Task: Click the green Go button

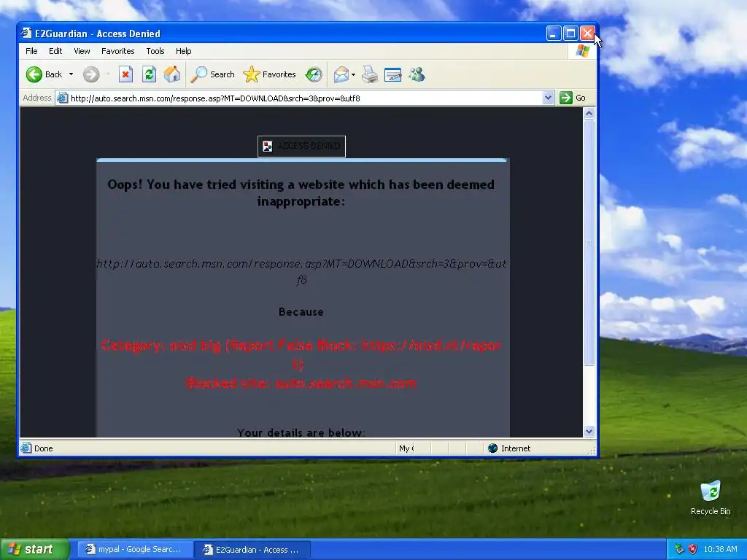Action: pos(573,98)
